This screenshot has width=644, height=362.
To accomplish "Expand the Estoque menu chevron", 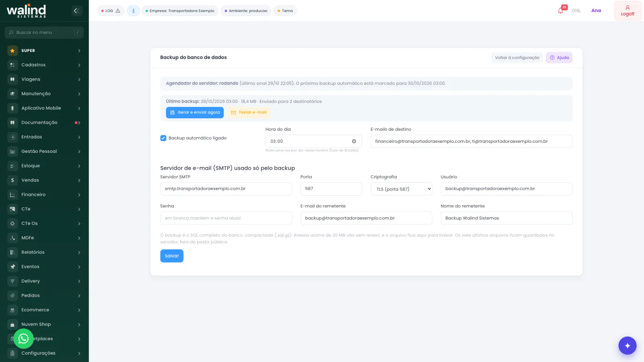I will pyautogui.click(x=79, y=166).
